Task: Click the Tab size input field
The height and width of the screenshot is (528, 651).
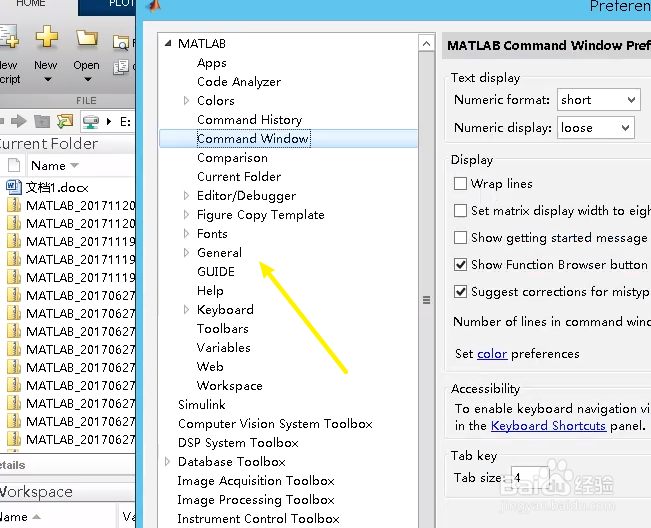Action: tap(530, 477)
